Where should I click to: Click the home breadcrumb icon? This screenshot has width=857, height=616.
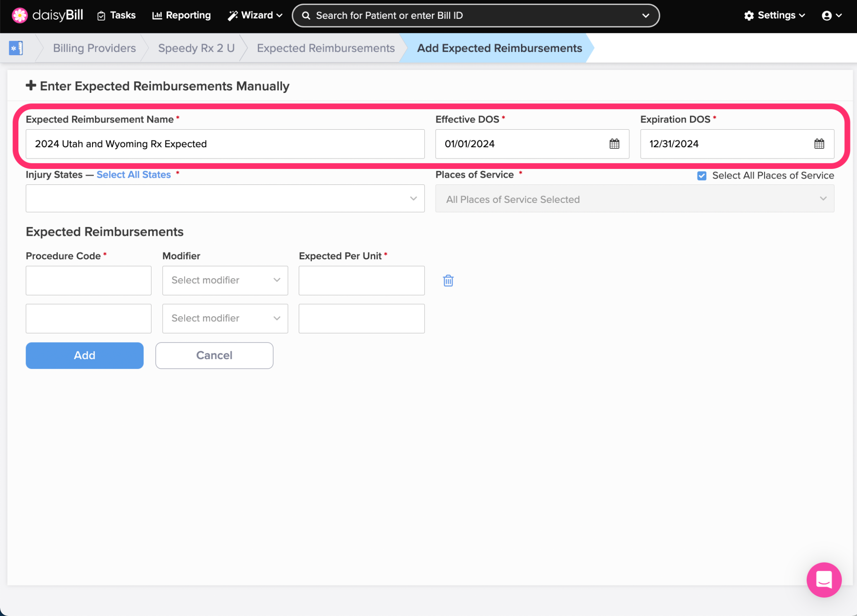(16, 48)
